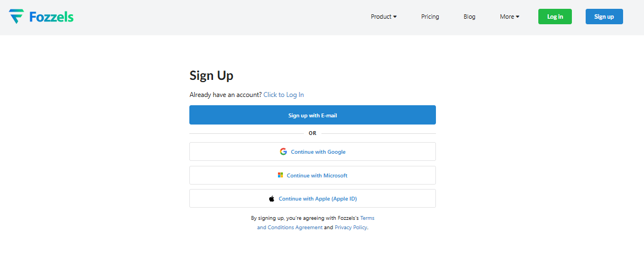Click the Fozzels logo icon

tap(16, 17)
